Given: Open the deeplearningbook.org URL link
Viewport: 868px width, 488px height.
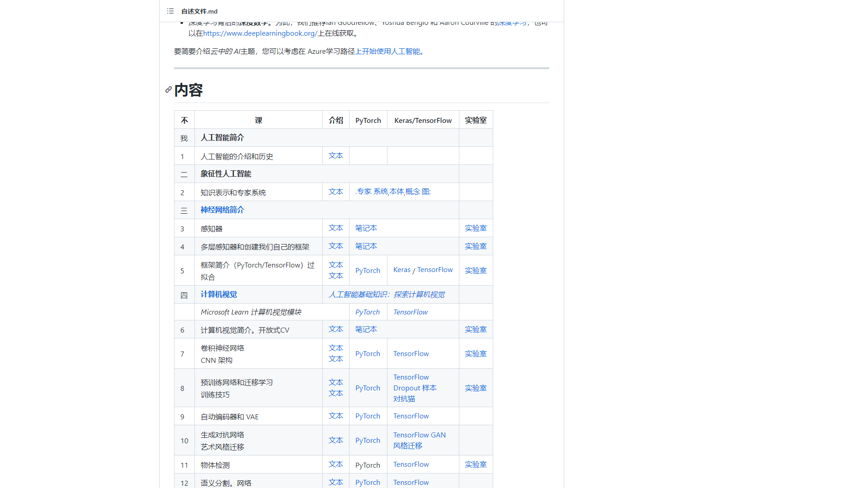Looking at the screenshot, I should coord(260,33).
